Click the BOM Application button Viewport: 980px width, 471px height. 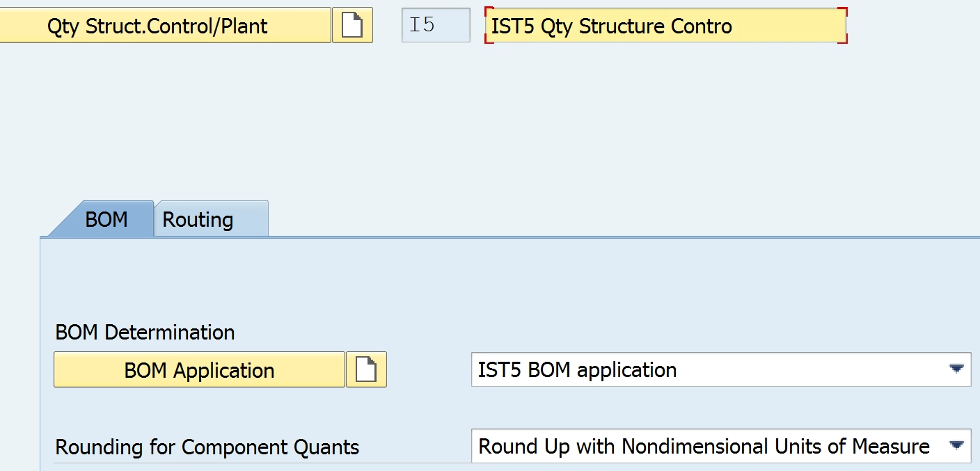point(199,369)
